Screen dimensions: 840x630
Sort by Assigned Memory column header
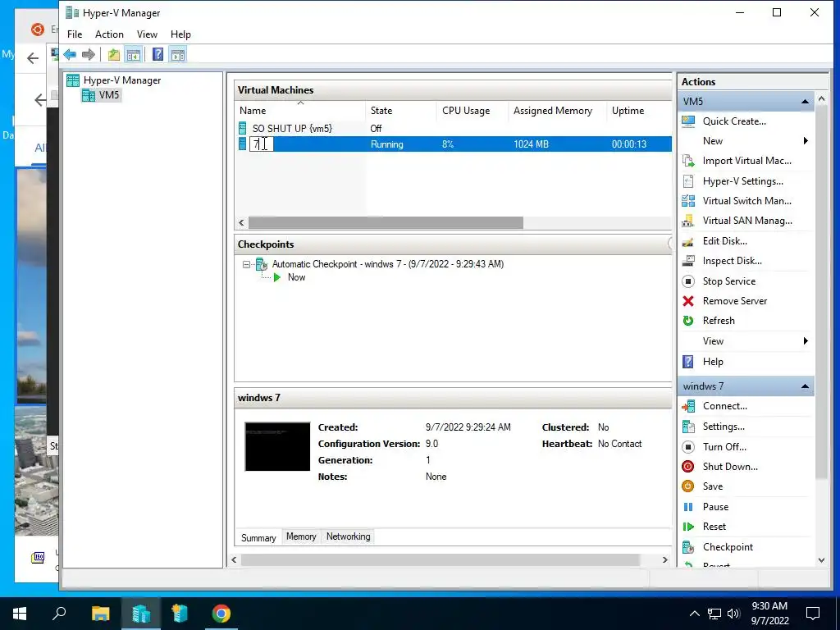(557, 111)
